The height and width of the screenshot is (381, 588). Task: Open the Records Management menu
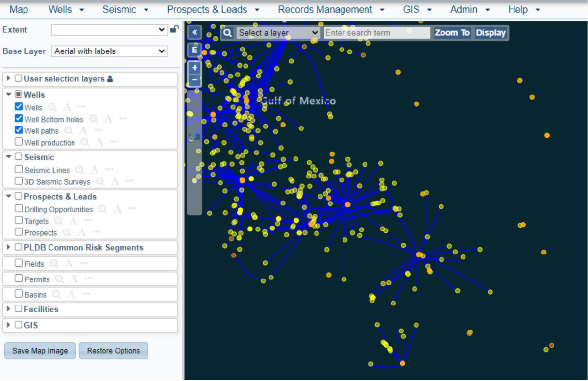325,9
